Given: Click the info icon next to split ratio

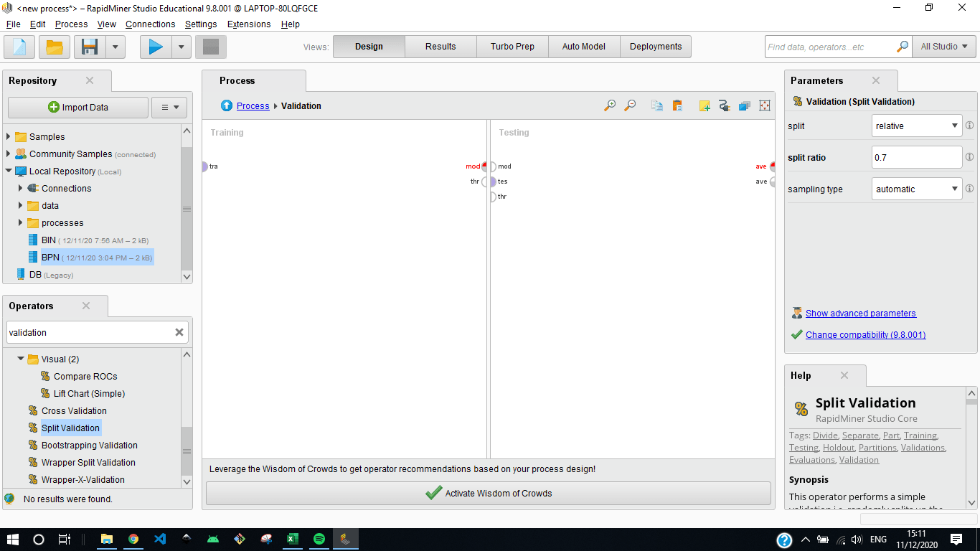Looking at the screenshot, I should pos(969,157).
